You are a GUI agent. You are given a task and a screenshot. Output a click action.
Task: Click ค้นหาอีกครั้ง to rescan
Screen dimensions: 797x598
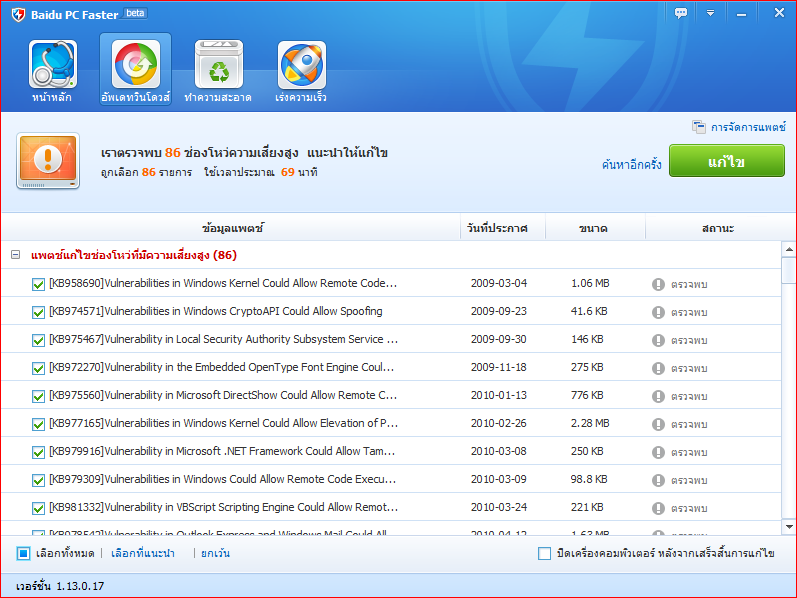pyautogui.click(x=631, y=164)
